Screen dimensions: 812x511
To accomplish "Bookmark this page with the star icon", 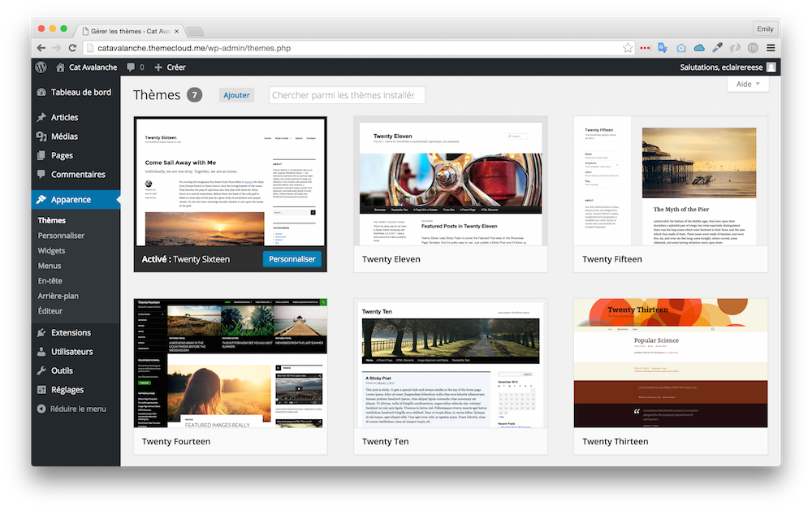I will (628, 48).
